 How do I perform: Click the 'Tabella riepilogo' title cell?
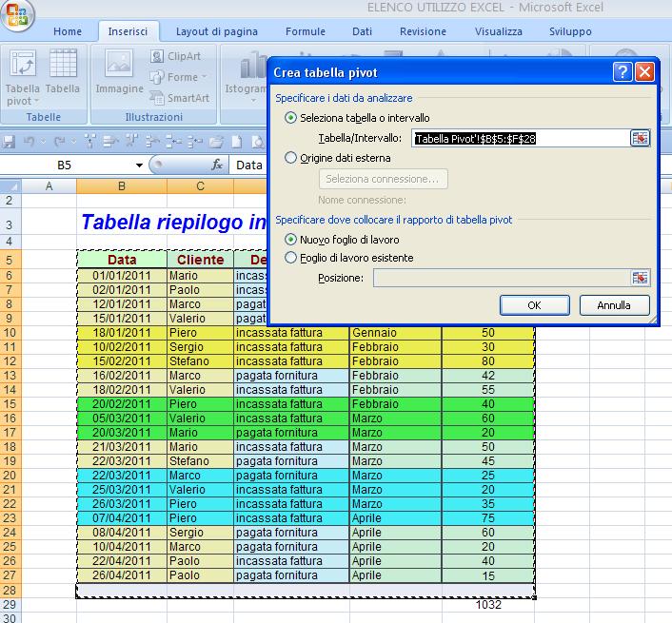173,222
